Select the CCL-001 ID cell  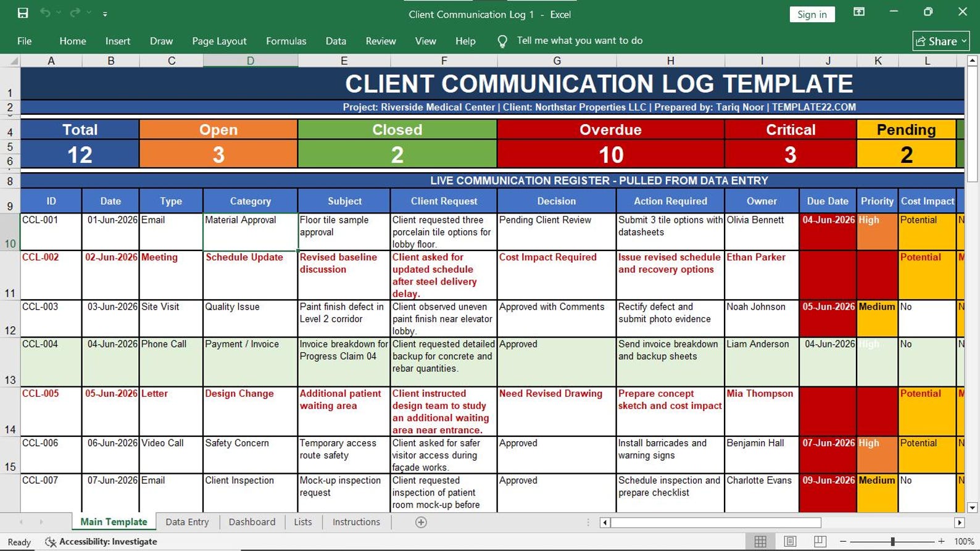[51, 232]
